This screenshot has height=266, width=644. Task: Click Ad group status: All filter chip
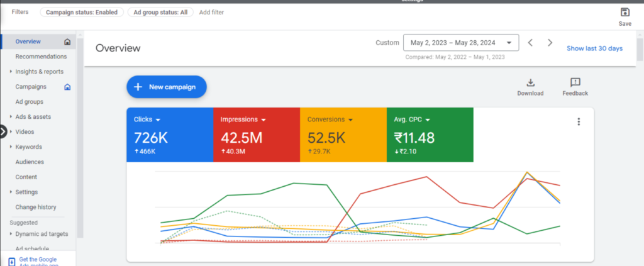pos(160,13)
